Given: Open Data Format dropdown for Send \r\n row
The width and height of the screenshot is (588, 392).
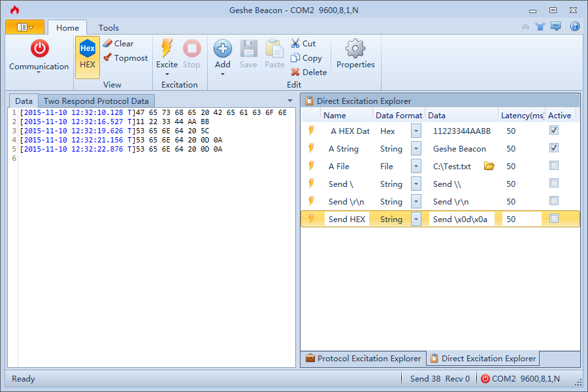Looking at the screenshot, I should pyautogui.click(x=416, y=201).
